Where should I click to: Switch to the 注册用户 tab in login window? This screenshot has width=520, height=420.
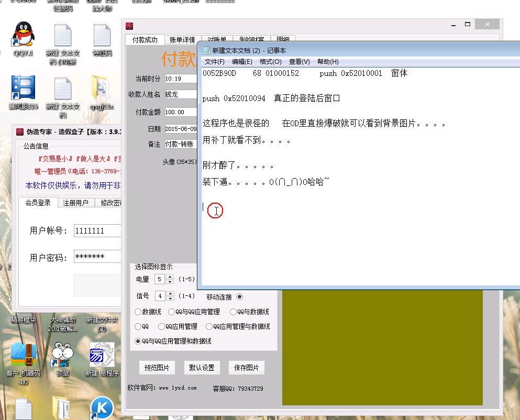click(75, 203)
